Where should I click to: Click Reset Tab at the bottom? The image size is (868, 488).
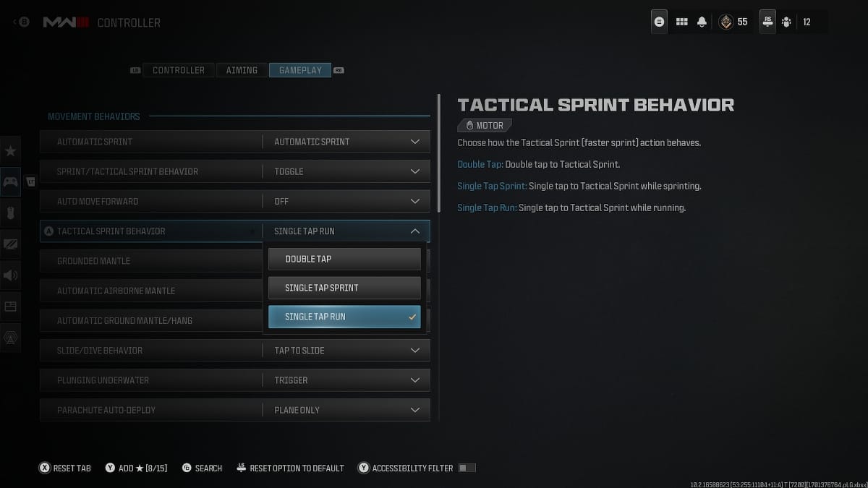[65, 468]
